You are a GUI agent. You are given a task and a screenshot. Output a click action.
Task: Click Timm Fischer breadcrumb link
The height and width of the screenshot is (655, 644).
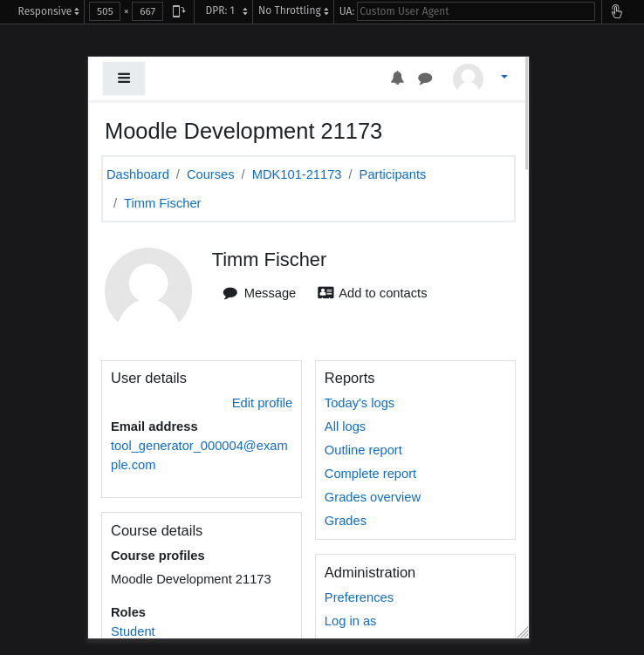click(x=162, y=203)
